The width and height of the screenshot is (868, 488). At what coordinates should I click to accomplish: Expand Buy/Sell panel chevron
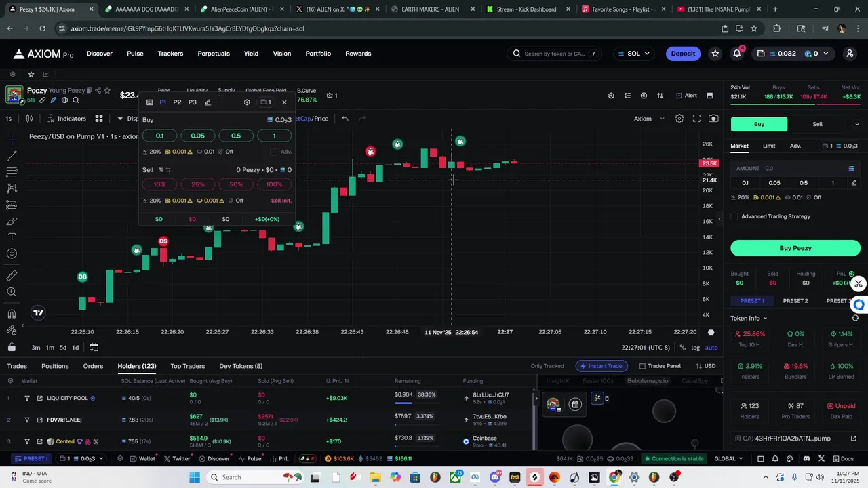[856, 124]
